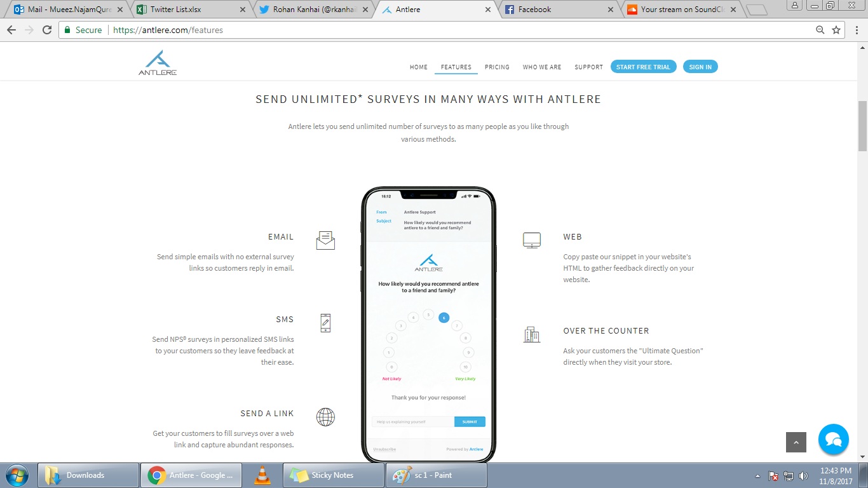The width and height of the screenshot is (868, 488).
Task: Select rating 2 on the phone survey
Action: (391, 338)
